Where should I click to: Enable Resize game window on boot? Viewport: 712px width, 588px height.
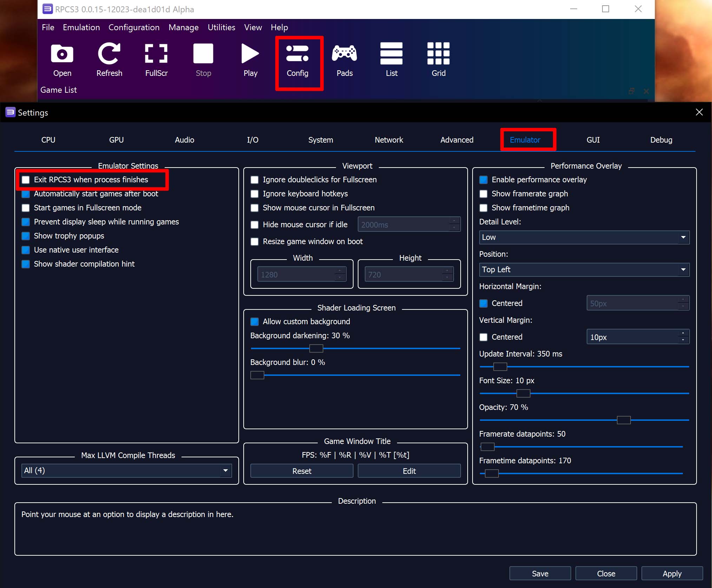[255, 242]
